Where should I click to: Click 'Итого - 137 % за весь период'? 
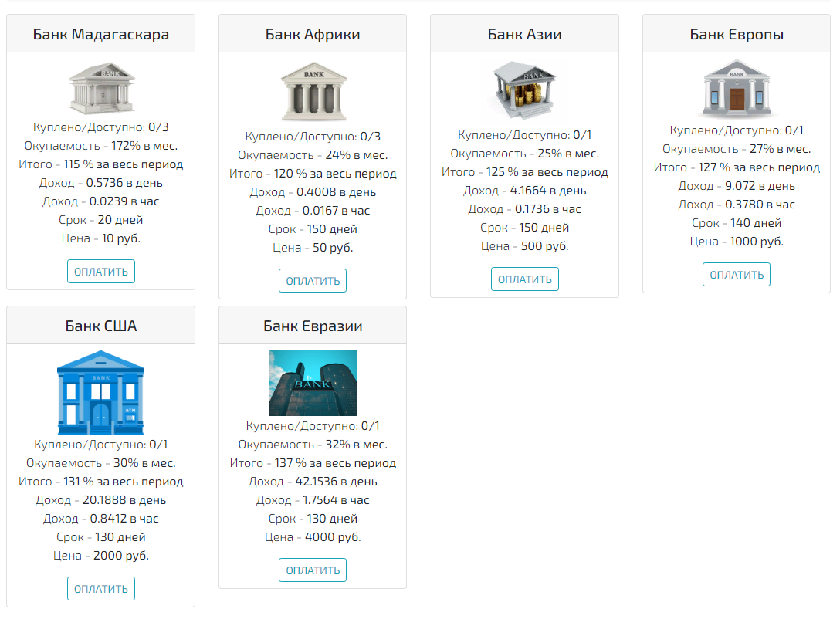pyautogui.click(x=313, y=462)
